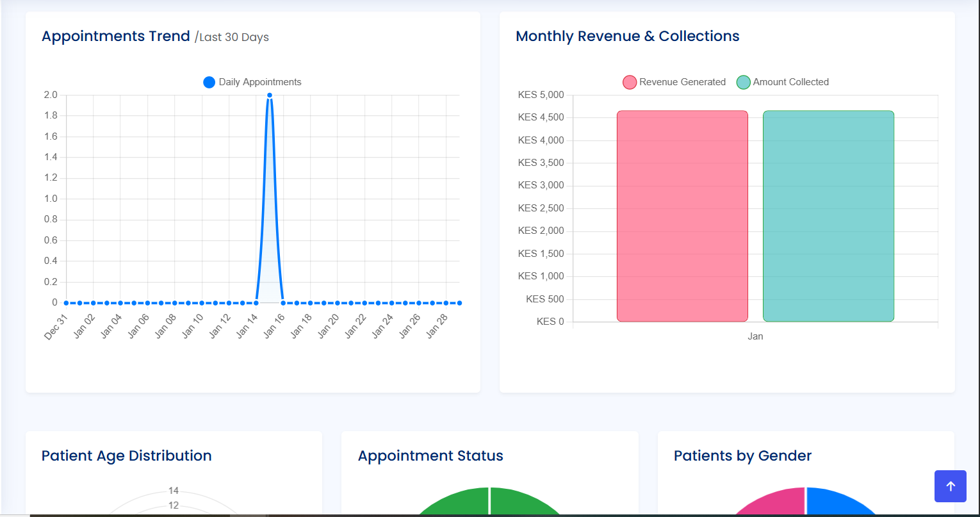Click the 0.6 value on the appointments axis

pyautogui.click(x=51, y=240)
